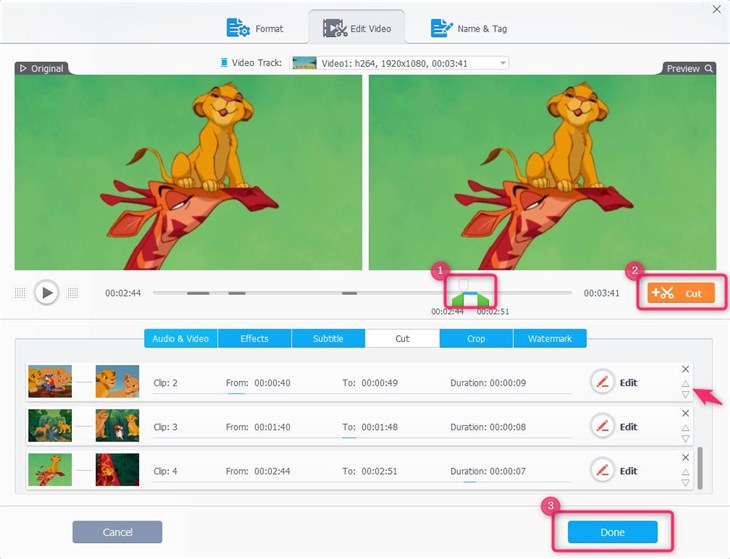Image resolution: width=730 pixels, height=559 pixels.
Task: Click Clip 3 To time 00:01:48
Action: [x=379, y=427]
